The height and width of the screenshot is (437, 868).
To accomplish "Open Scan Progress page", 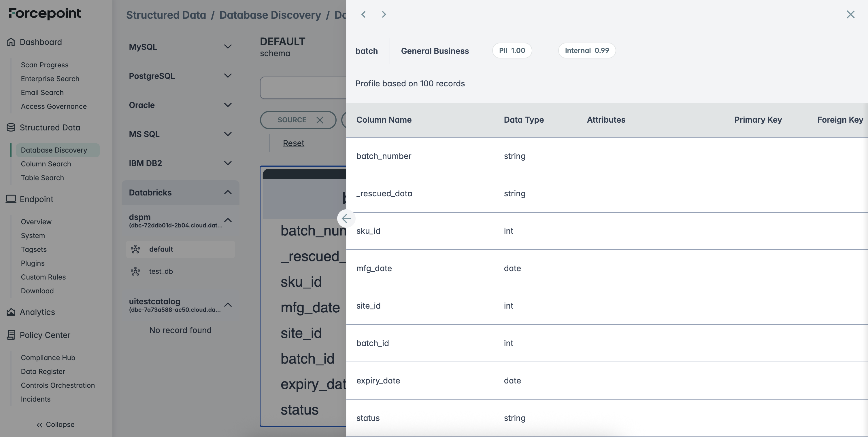I will pos(44,65).
